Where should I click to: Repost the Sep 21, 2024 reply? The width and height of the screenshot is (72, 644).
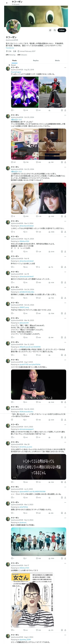coord(25,251)
